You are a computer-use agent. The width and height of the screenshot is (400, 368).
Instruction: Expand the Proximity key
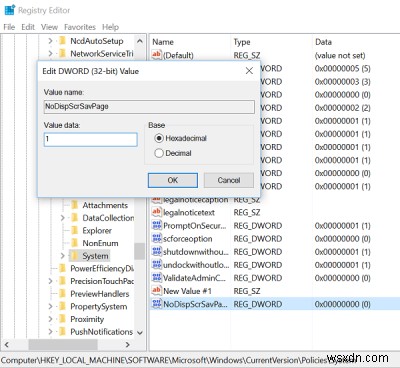pyautogui.click(x=50, y=319)
